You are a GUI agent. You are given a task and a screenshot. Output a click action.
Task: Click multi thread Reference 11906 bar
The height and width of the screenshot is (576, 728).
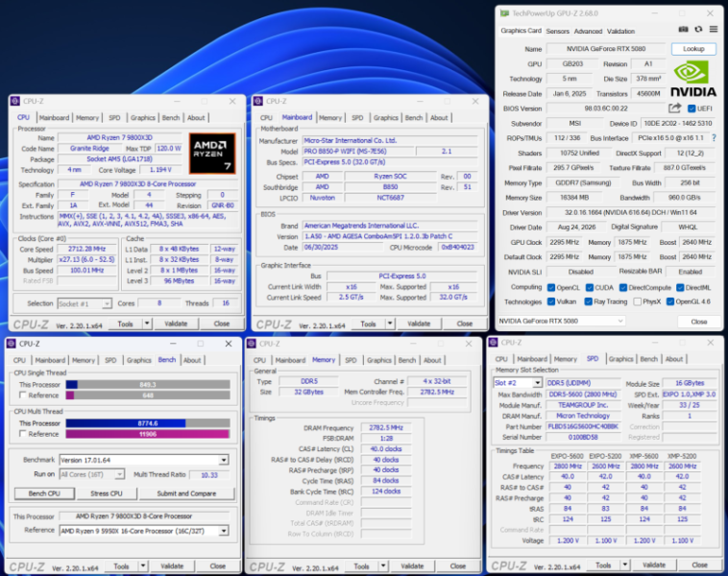click(x=148, y=434)
